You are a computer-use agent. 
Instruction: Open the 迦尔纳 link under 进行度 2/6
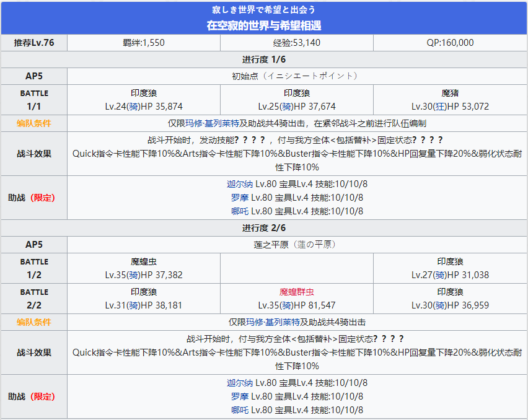239,383
